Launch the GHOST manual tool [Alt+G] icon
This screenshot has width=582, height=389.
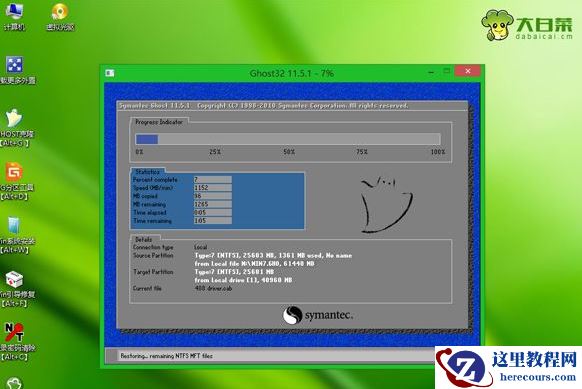15,127
